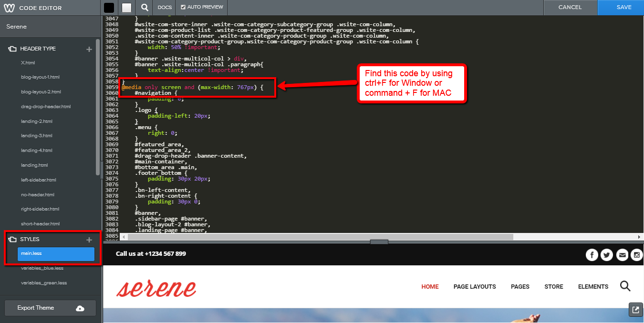Click the Weebly logo icon
The height and width of the screenshot is (323, 644).
[9, 8]
